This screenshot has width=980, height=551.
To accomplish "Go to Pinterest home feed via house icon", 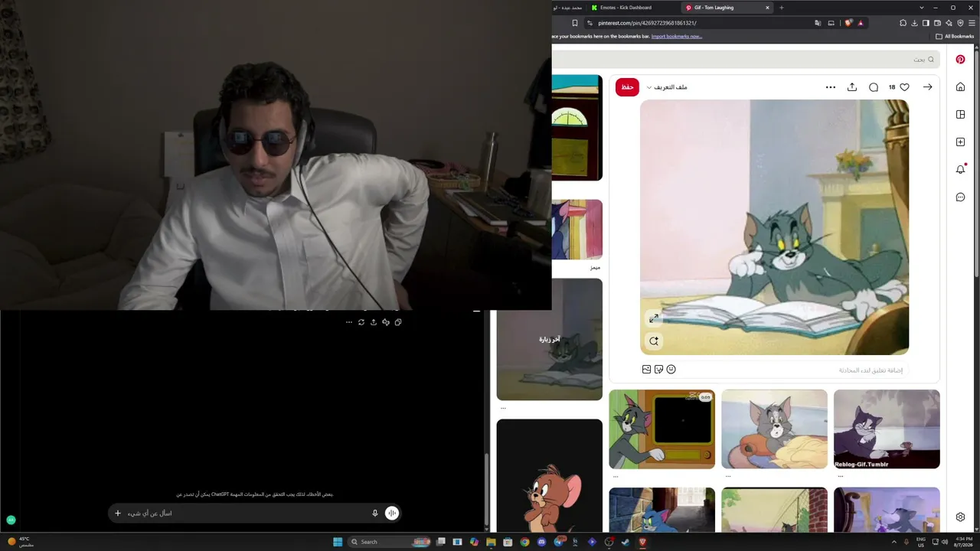I will point(960,87).
